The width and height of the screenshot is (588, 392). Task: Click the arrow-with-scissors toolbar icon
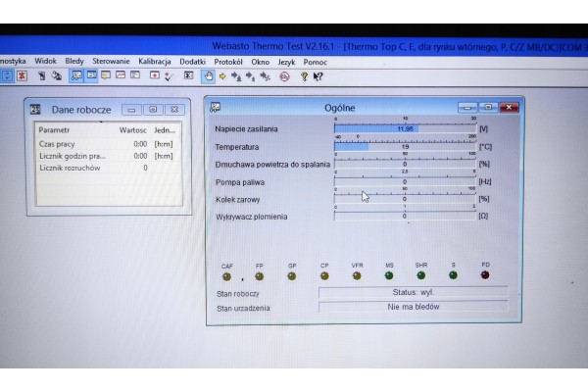tap(266, 76)
